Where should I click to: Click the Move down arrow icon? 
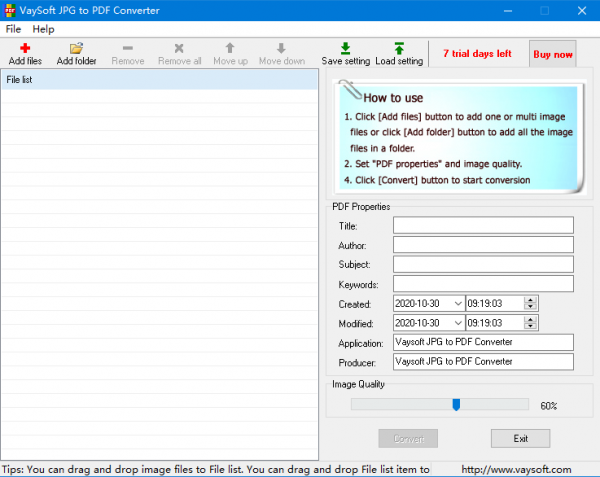click(281, 48)
